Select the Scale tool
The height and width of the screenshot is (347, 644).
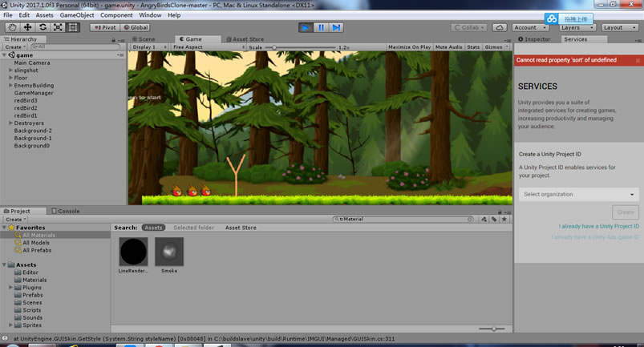(58, 27)
